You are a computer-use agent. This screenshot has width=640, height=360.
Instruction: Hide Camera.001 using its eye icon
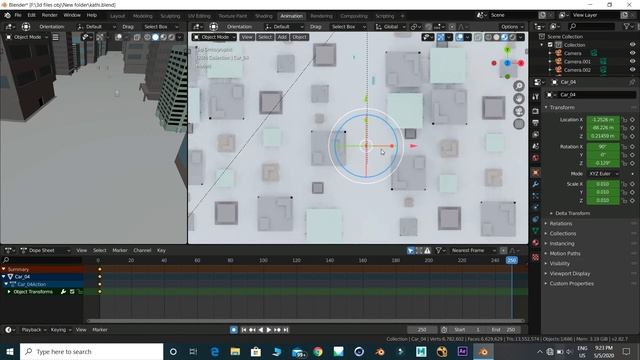(632, 62)
